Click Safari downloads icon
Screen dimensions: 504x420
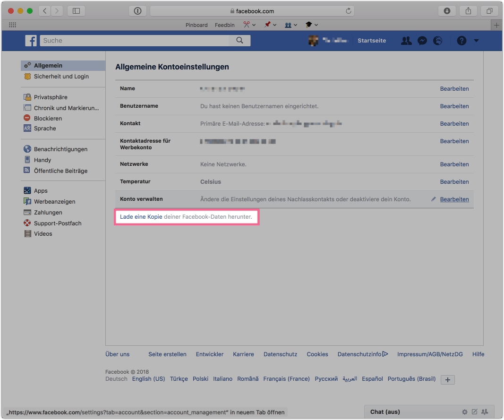[447, 11]
